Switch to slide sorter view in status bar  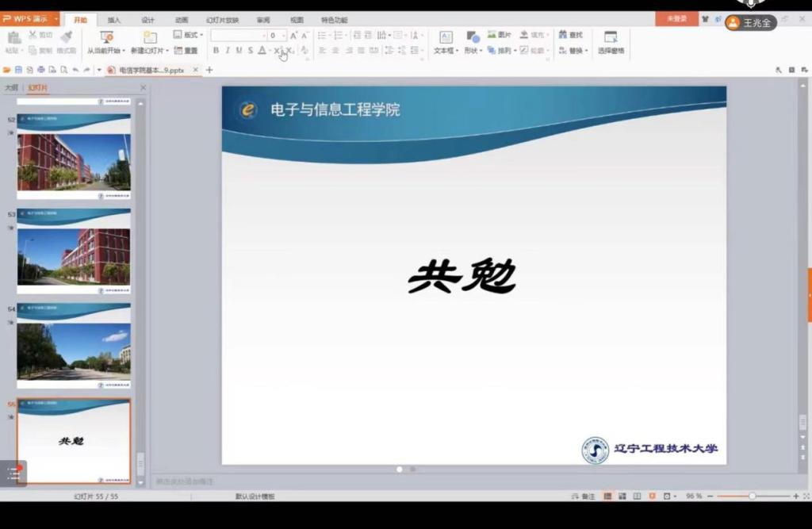point(622,496)
